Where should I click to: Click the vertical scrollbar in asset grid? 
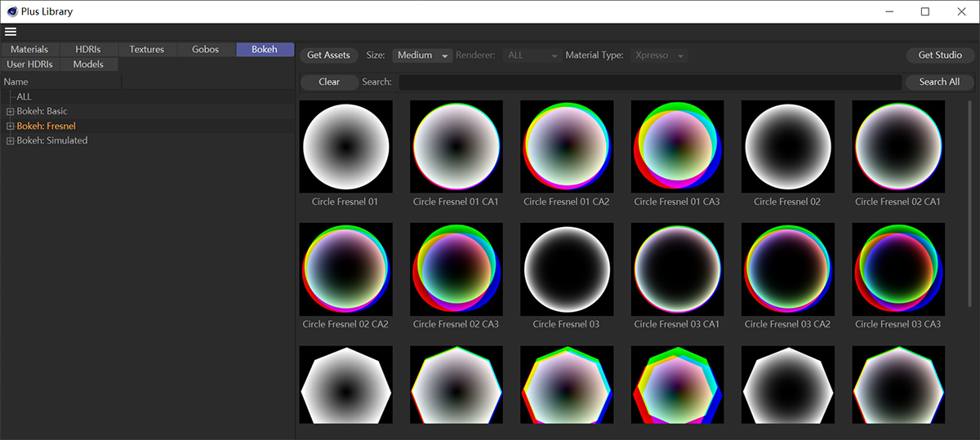969,204
